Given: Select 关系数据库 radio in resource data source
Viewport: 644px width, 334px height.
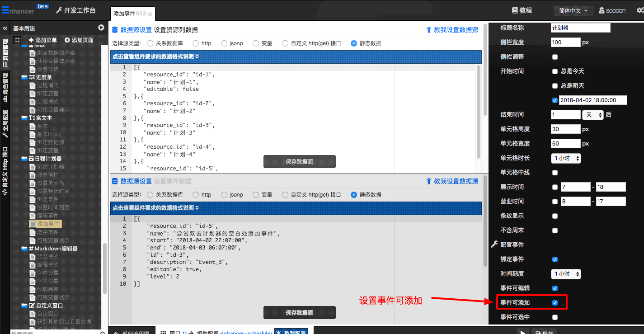Looking at the screenshot, I should pyautogui.click(x=150, y=43).
